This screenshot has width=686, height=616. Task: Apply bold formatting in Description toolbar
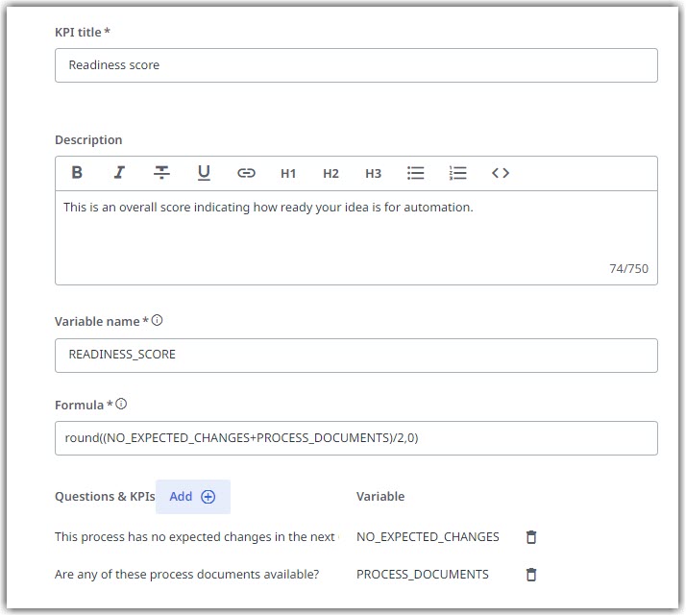(77, 173)
